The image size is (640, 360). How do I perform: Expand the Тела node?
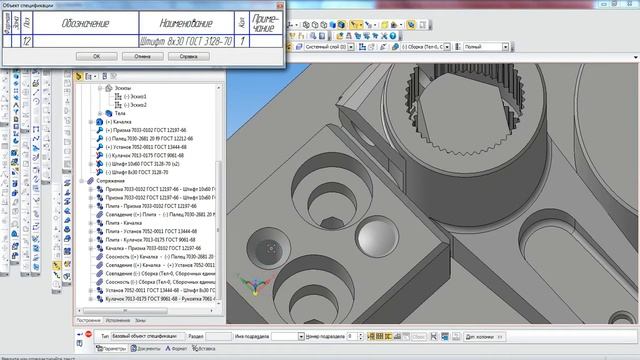(100, 113)
